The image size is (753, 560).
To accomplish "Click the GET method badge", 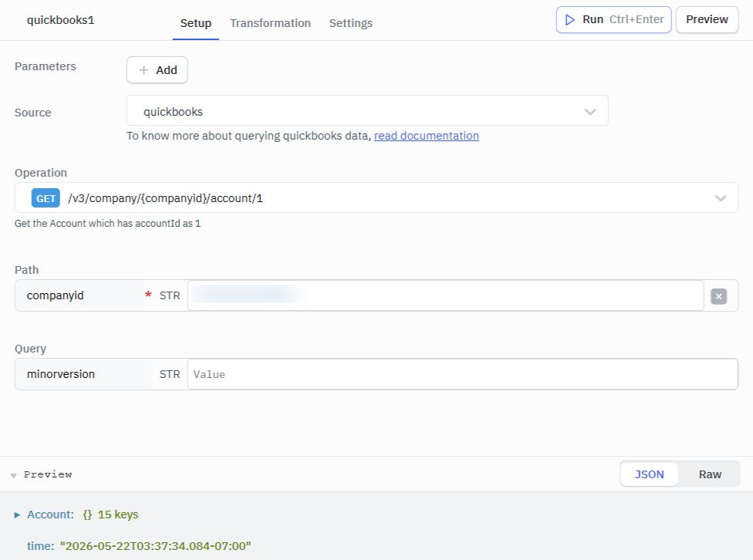I will [x=46, y=198].
